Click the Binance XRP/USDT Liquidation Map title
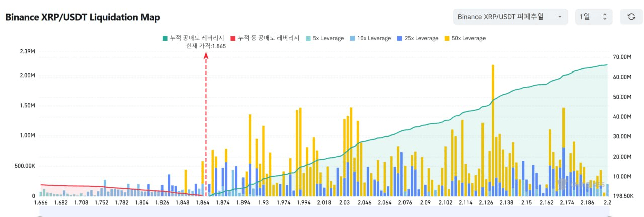Viewport: 644px width, 217px height. tap(83, 17)
